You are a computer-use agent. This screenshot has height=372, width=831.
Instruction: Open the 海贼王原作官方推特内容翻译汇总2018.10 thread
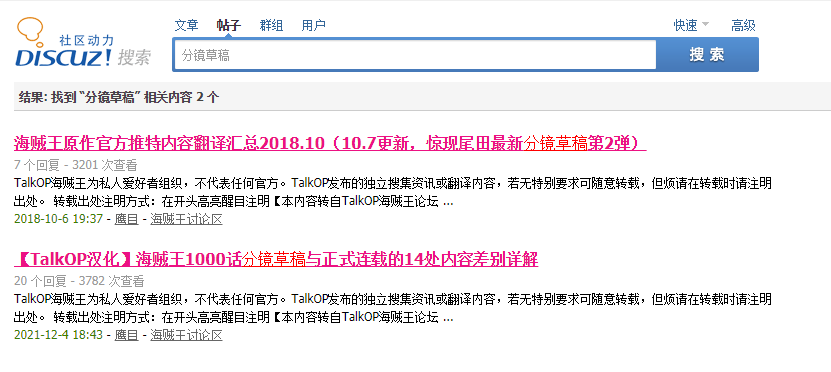(x=330, y=143)
